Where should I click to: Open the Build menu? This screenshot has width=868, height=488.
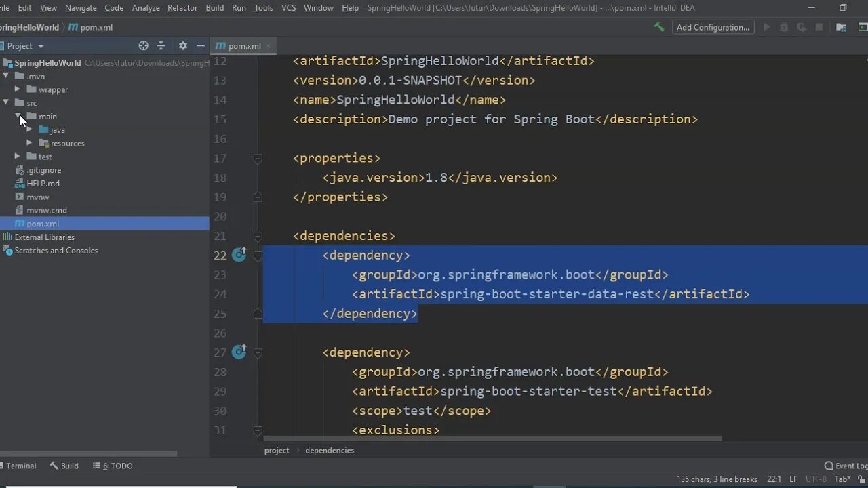pos(215,8)
